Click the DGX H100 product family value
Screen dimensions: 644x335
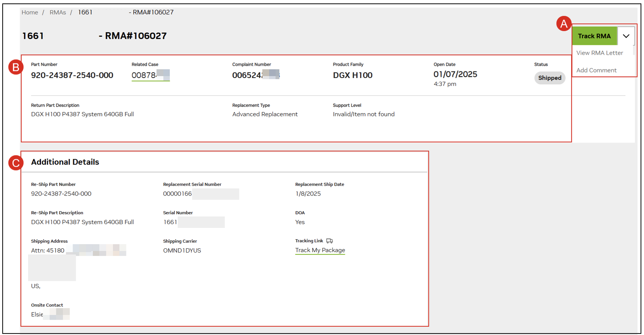pos(352,75)
